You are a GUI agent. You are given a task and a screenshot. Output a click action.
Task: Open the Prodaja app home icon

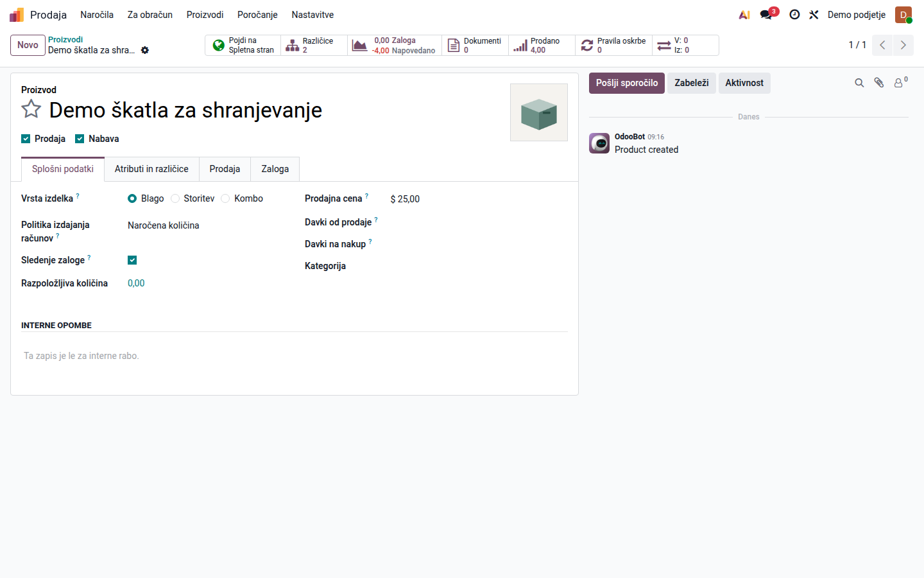[x=17, y=15]
